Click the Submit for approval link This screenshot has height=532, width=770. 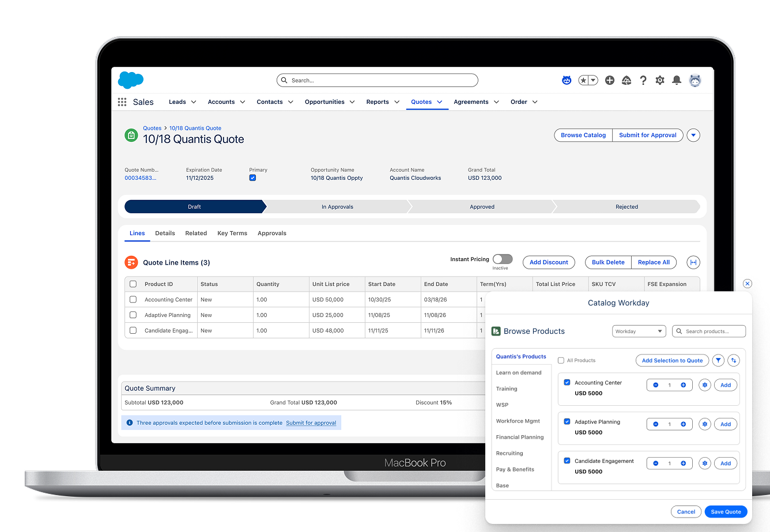311,423
